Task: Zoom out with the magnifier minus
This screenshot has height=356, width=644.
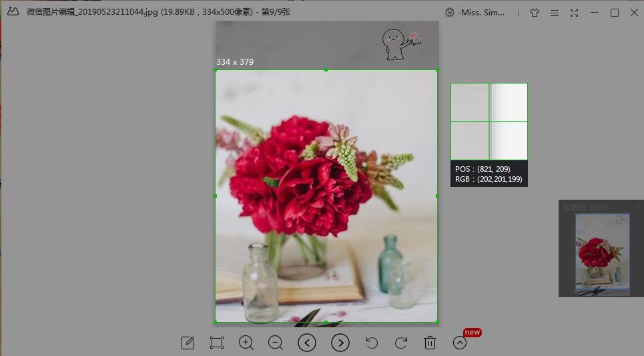Action: click(x=276, y=343)
